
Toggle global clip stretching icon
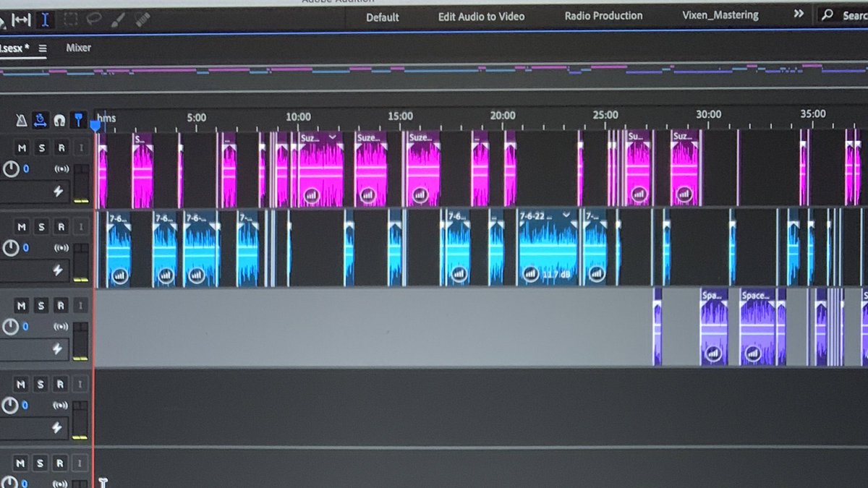coord(41,119)
